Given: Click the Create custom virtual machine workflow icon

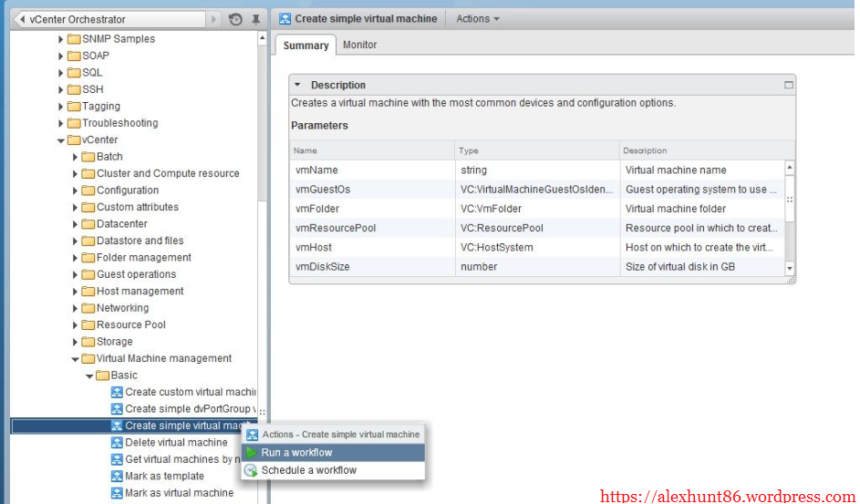Looking at the screenshot, I should click(x=117, y=392).
